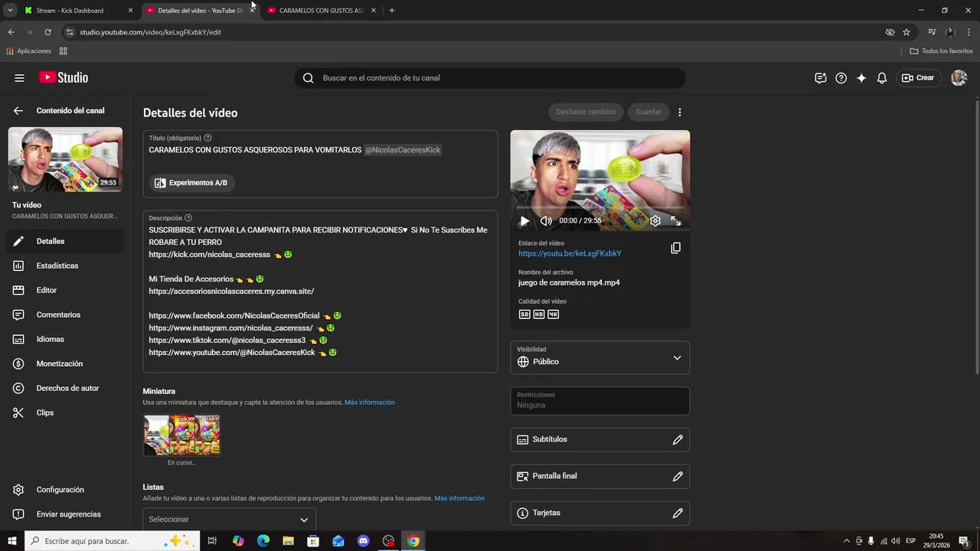Open Más información link under Miniatura
This screenshot has width=980, height=551.
(370, 403)
